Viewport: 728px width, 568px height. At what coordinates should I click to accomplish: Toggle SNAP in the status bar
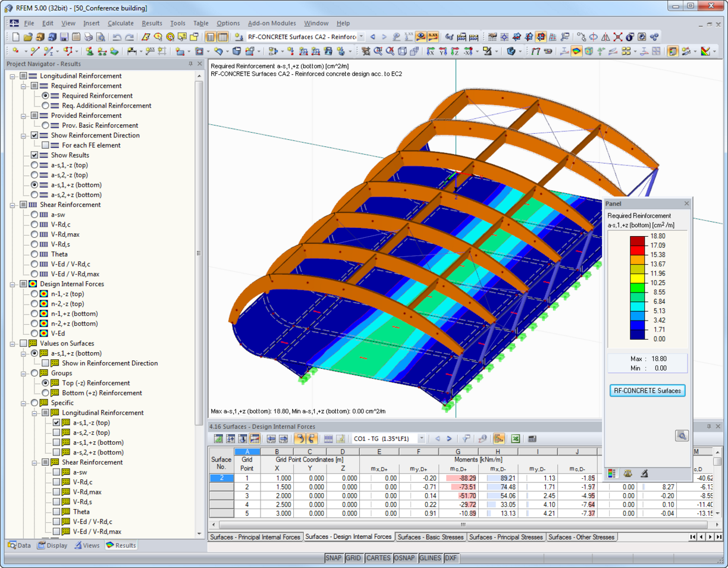(334, 558)
